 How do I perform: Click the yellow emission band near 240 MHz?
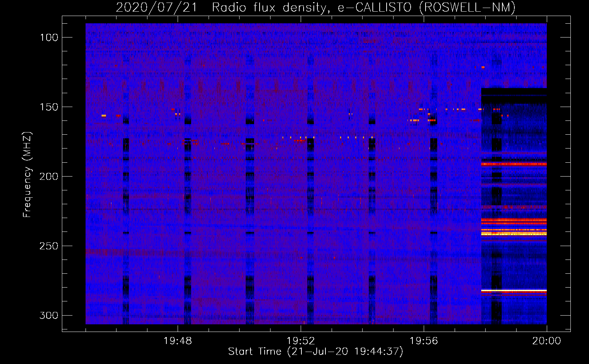click(x=514, y=234)
